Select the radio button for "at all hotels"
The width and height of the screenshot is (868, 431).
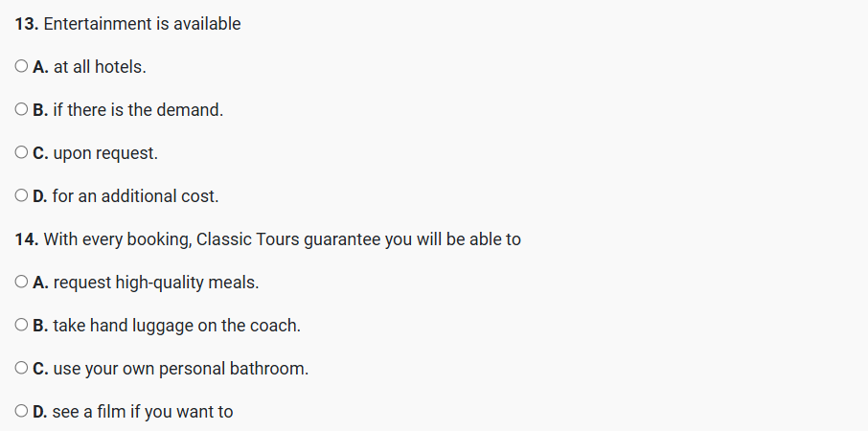coord(22,67)
